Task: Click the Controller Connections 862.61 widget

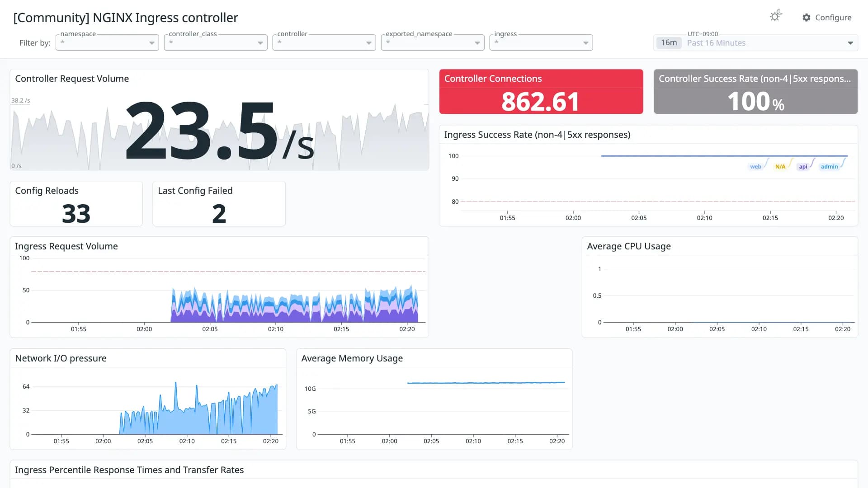Action: click(x=541, y=92)
